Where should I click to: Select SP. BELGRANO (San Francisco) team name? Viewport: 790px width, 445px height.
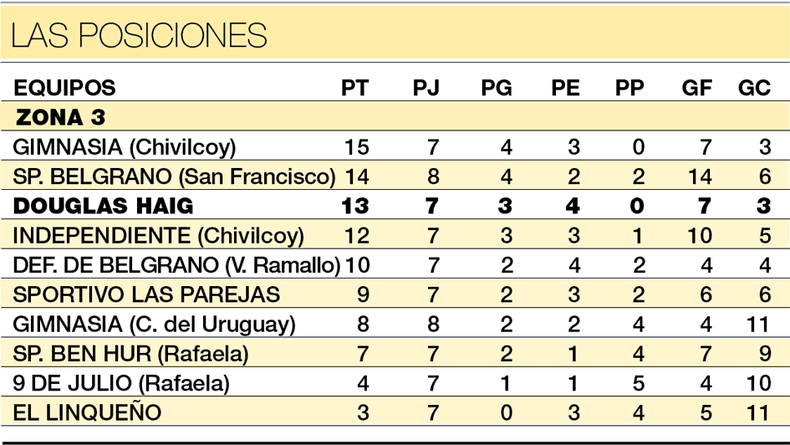pos(174,176)
